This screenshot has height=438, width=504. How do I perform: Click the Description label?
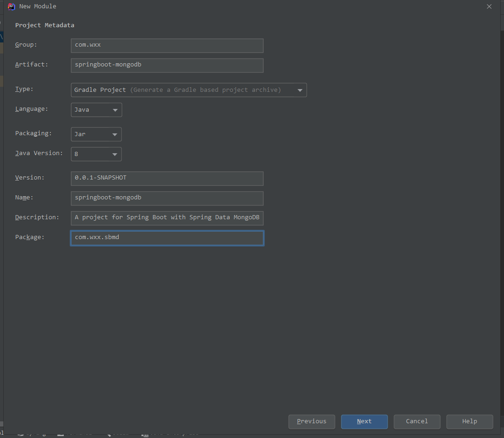pyautogui.click(x=37, y=217)
